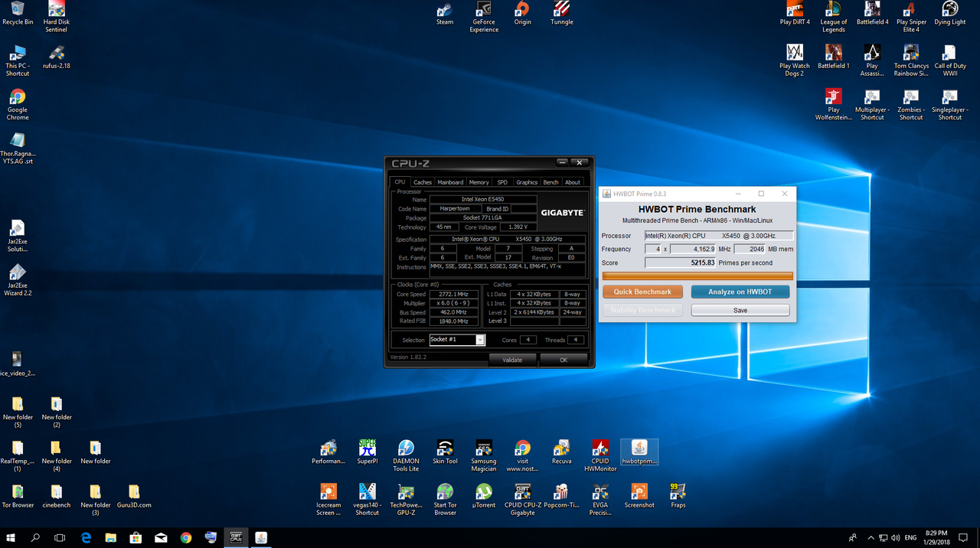Select the TechPowerUp GPU-Z desktop icon
The image size is (980, 548).
tap(406, 499)
